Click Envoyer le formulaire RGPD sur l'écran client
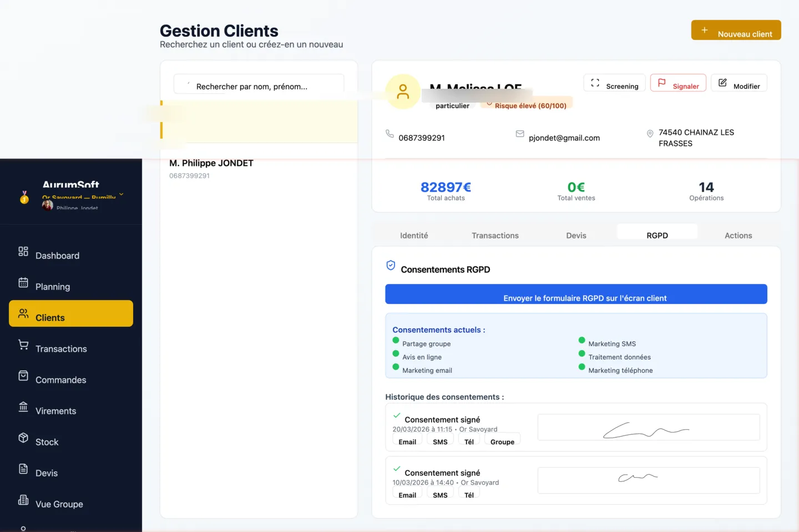Image resolution: width=799 pixels, height=532 pixels. click(x=576, y=294)
